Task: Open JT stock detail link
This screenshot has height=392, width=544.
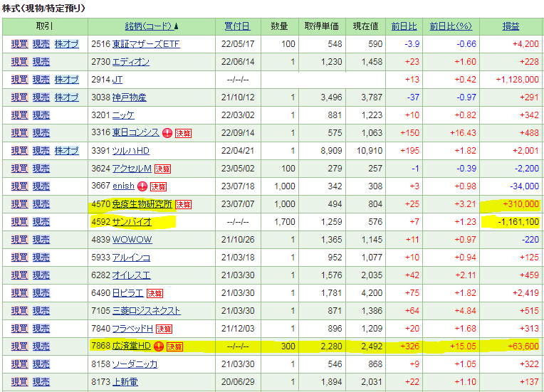Action: 117,80
